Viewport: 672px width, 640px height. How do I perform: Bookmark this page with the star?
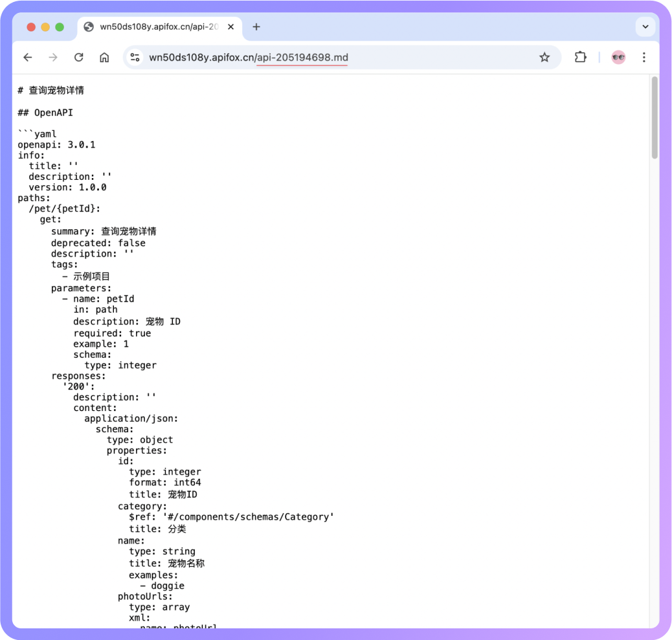(544, 58)
